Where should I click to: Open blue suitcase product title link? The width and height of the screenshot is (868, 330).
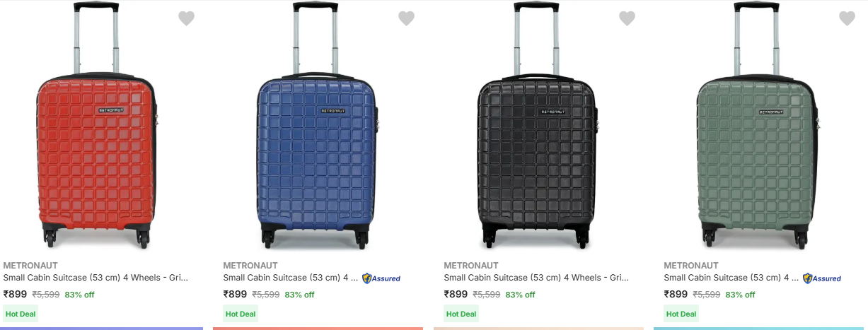click(x=290, y=278)
